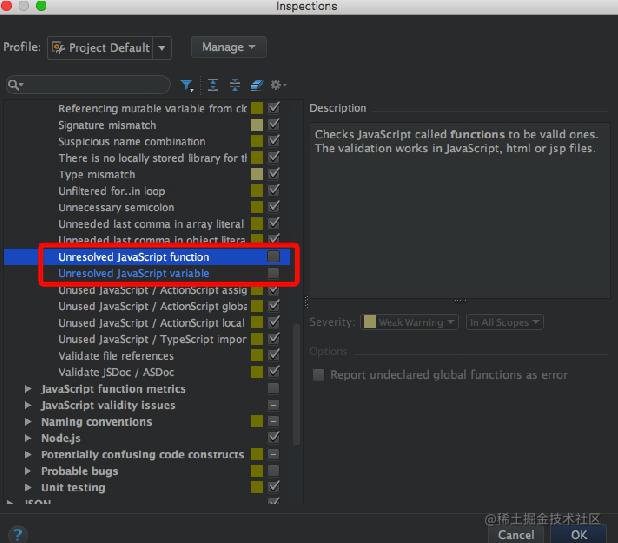Image resolution: width=618 pixels, height=543 pixels.
Task: Select Unresolved JavaScript function row
Action: pyautogui.click(x=147, y=257)
